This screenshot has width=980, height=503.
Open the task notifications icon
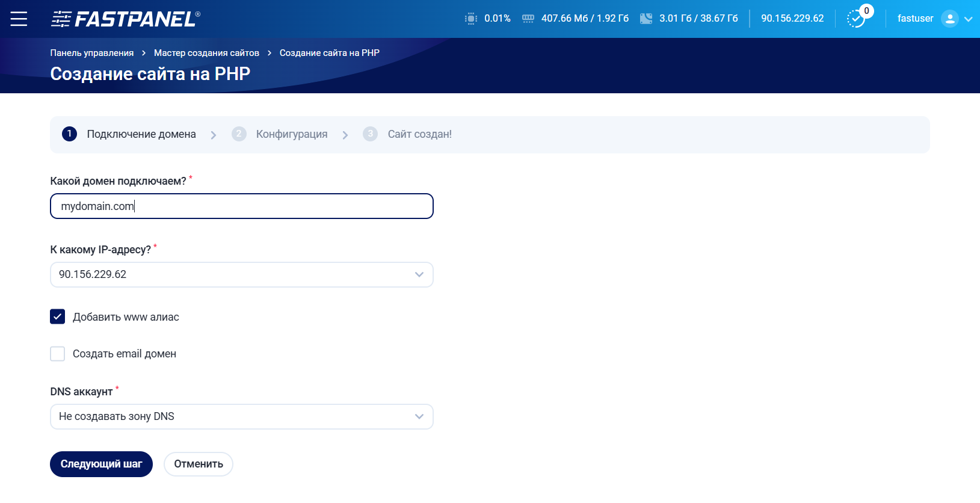click(x=855, y=19)
